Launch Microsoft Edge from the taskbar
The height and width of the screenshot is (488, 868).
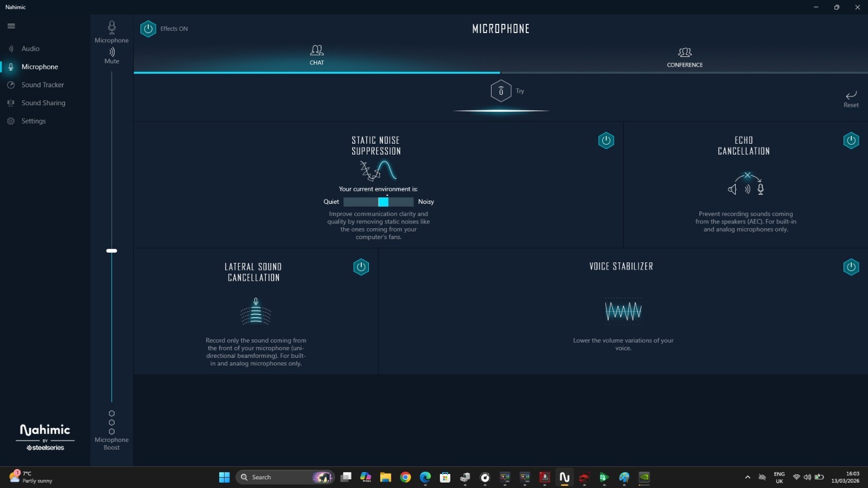(x=425, y=477)
